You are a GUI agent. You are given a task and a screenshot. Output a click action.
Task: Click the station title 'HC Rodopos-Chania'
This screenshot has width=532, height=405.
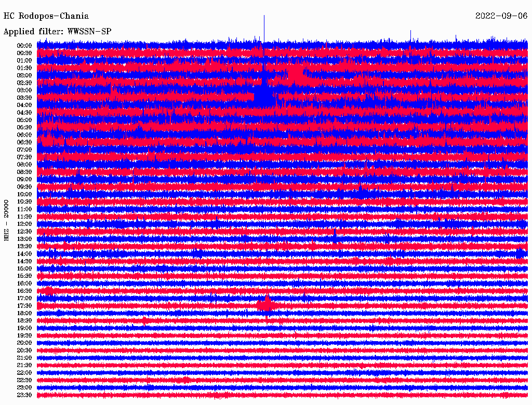pos(46,16)
